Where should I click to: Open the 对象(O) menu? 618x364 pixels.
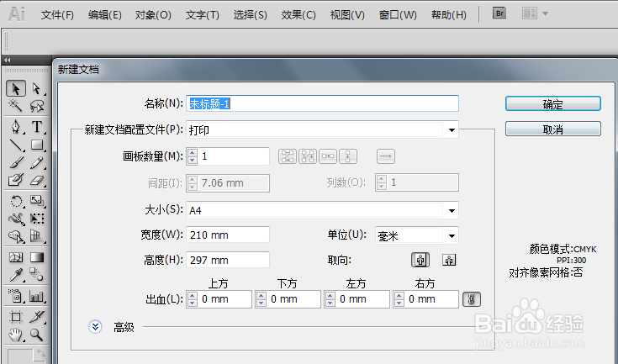pos(153,15)
